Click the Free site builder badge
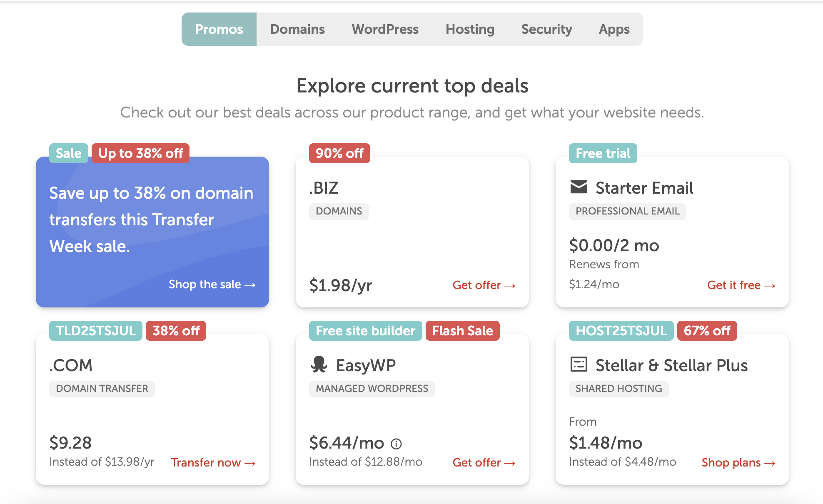The image size is (823, 504). pos(366,331)
